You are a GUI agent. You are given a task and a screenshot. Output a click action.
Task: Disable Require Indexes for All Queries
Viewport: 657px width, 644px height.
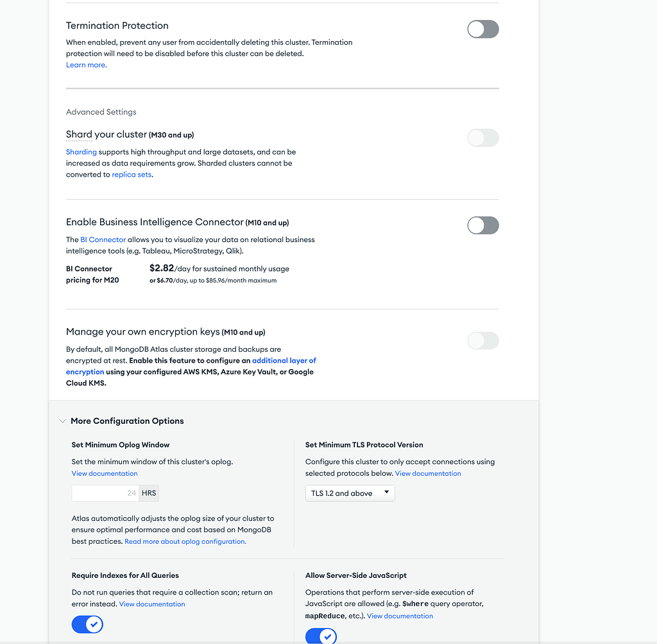click(x=87, y=623)
